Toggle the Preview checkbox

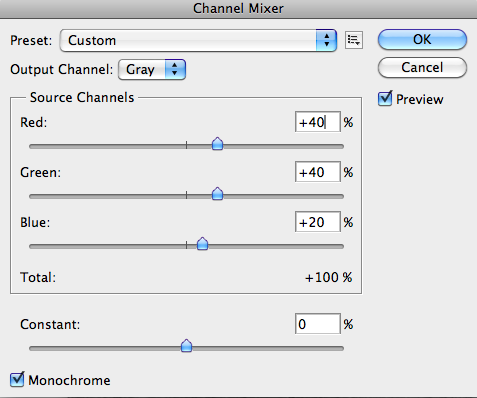tap(385, 99)
